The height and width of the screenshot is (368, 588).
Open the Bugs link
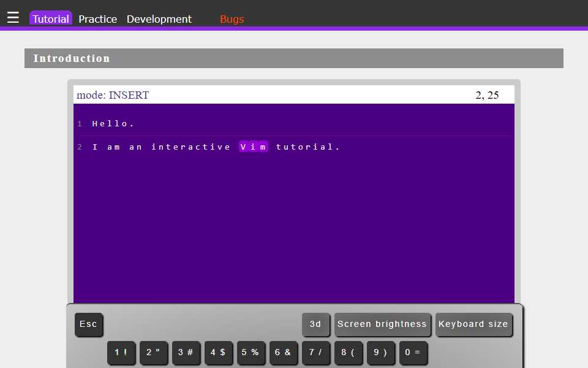point(232,19)
